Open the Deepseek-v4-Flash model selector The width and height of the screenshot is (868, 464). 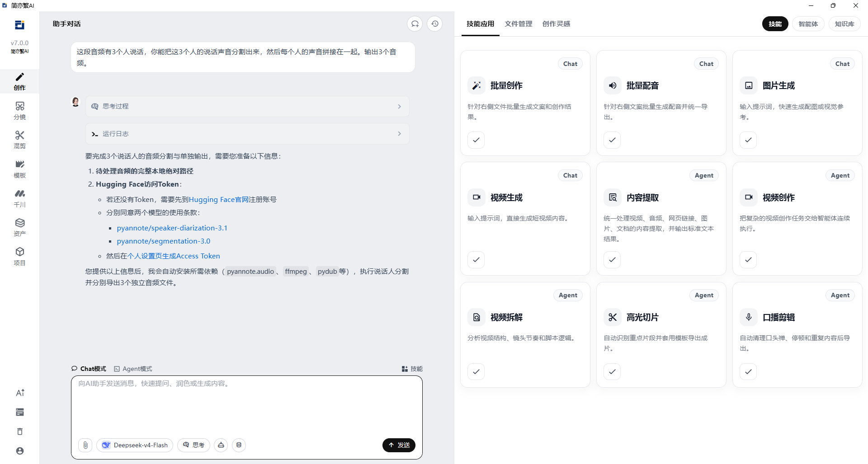click(x=134, y=445)
